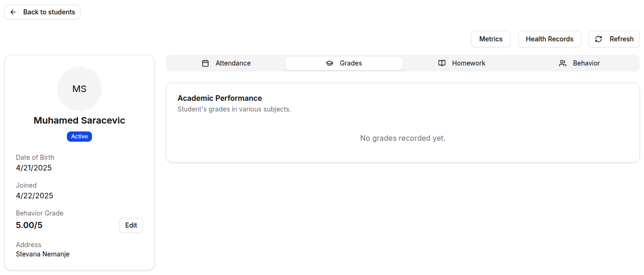Edit the Behavior Grade

click(x=131, y=225)
